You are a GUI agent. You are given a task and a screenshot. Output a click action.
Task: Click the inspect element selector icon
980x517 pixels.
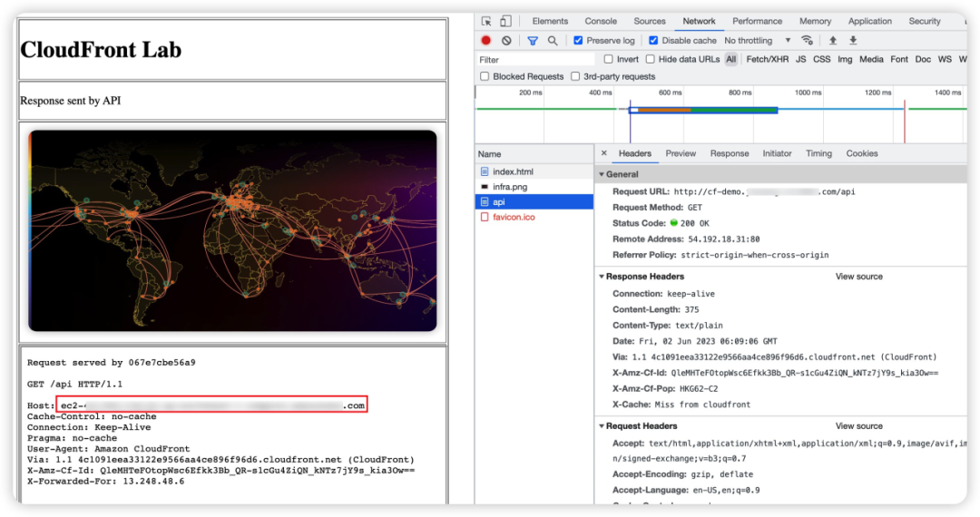coord(486,21)
